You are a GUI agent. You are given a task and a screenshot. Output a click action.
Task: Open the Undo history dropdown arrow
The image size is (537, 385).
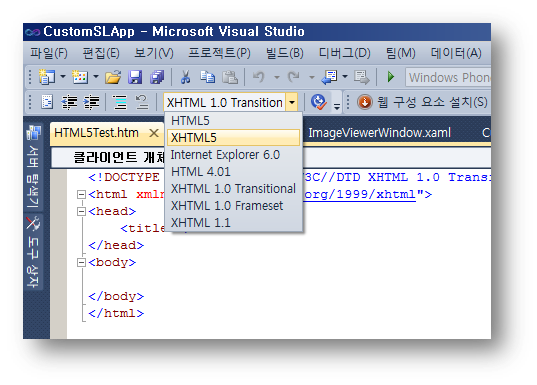point(277,77)
